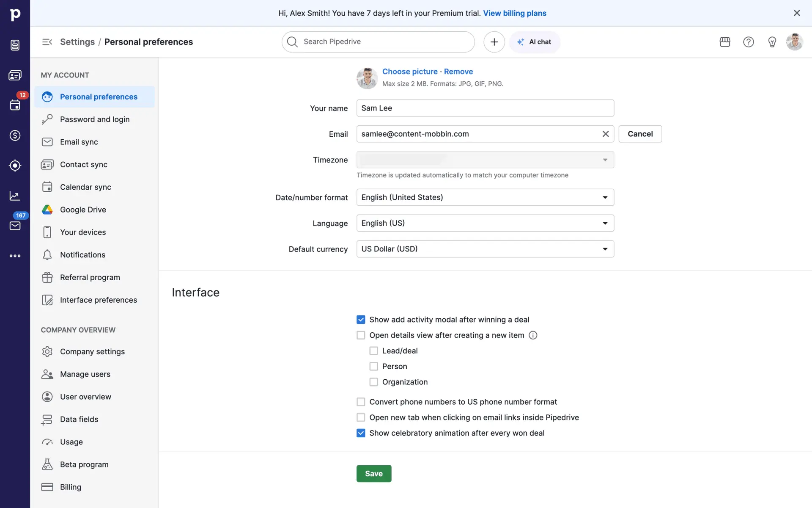Collapse the settings menu with the hamburger icon
The width and height of the screenshot is (812, 508).
[x=47, y=42]
